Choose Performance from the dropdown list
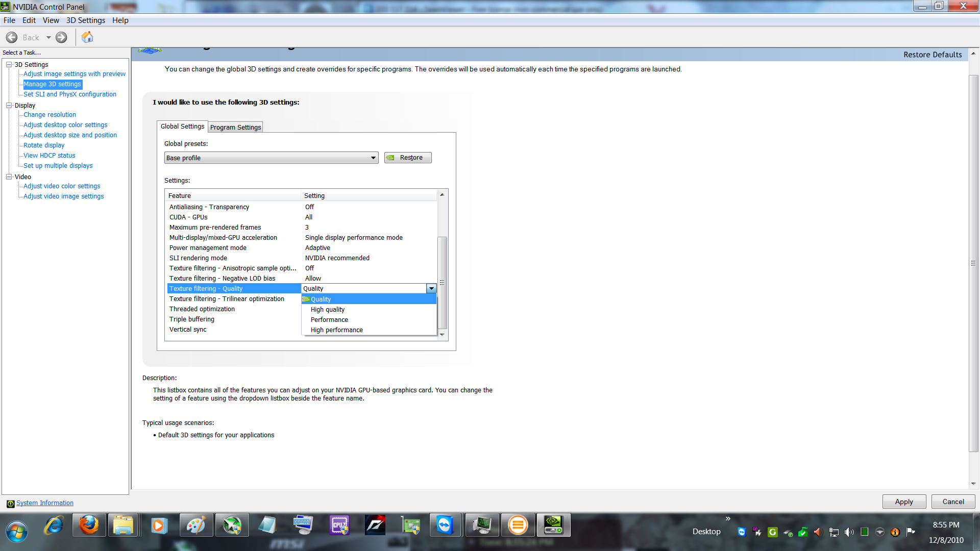 pyautogui.click(x=369, y=320)
